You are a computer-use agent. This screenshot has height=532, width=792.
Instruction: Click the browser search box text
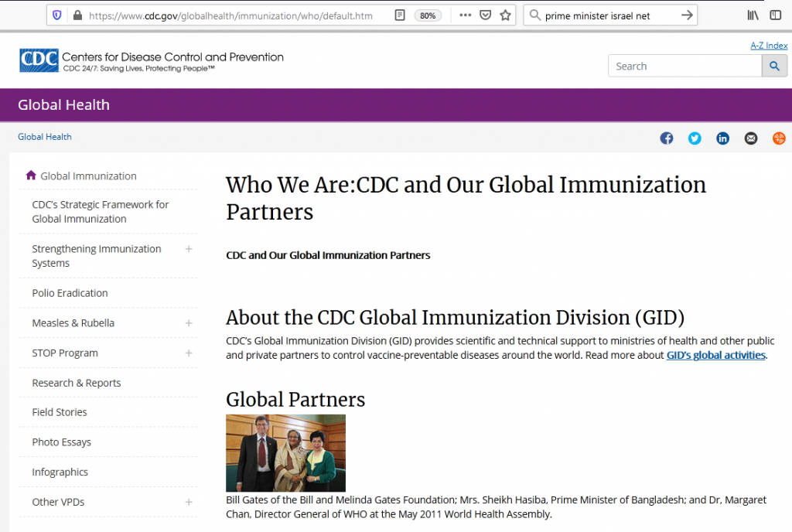(597, 15)
